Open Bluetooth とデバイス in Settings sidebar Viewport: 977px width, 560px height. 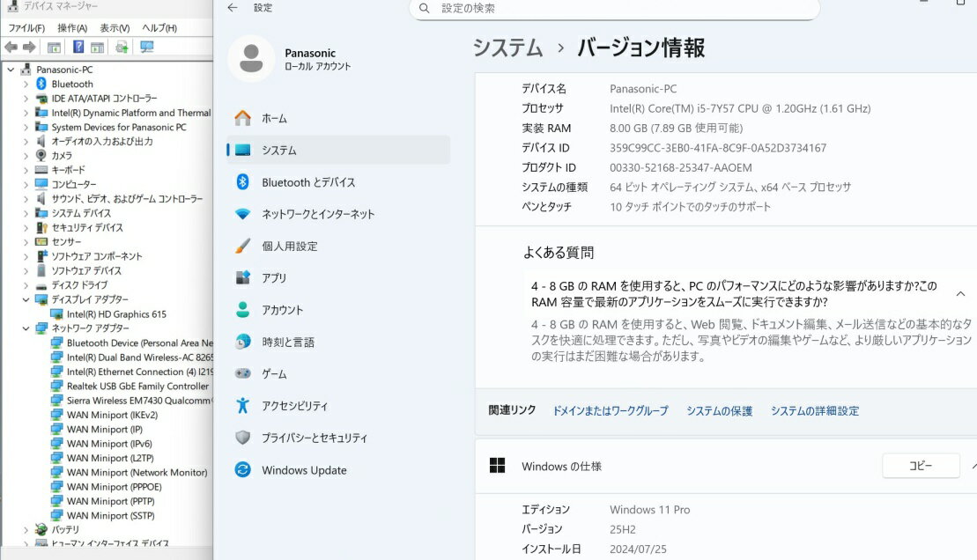click(x=308, y=182)
